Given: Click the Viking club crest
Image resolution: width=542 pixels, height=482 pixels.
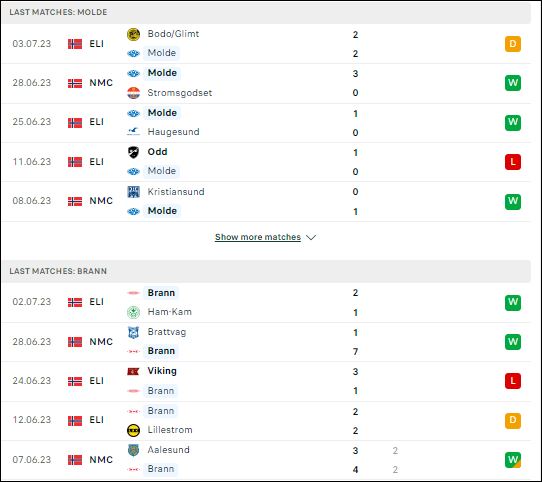Looking at the screenshot, I should [x=133, y=371].
